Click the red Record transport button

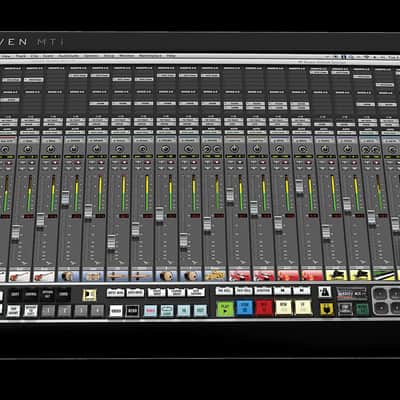click(x=264, y=308)
